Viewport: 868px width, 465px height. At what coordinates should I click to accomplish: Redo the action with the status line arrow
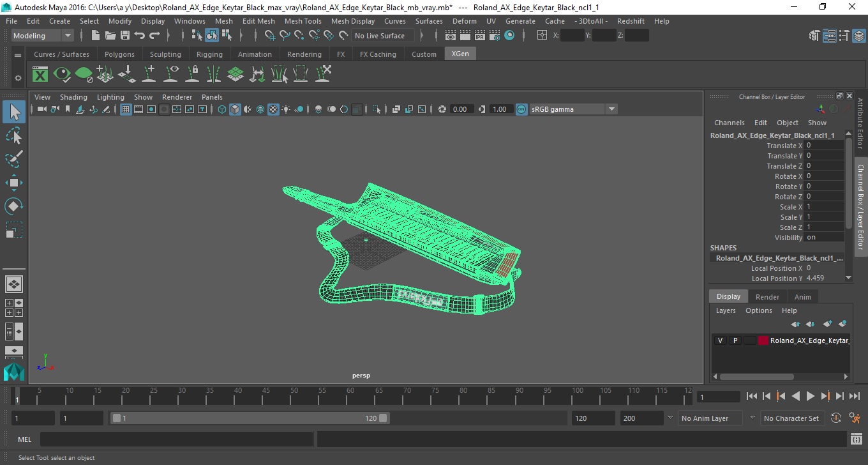(154, 36)
